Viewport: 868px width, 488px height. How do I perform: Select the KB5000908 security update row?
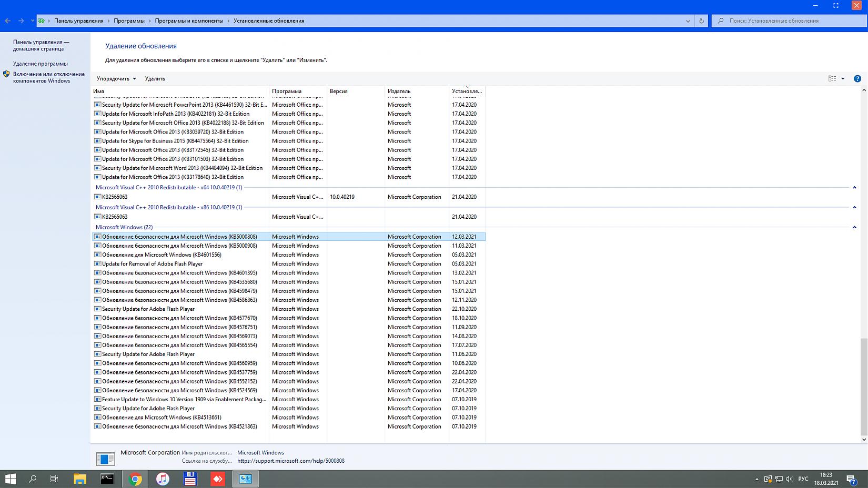[x=179, y=246]
